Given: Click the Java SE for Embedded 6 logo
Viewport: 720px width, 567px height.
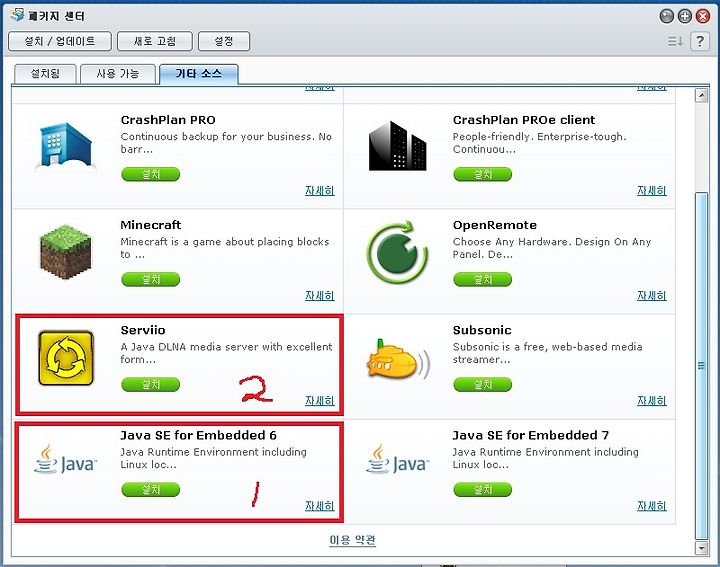Looking at the screenshot, I should point(66,460).
